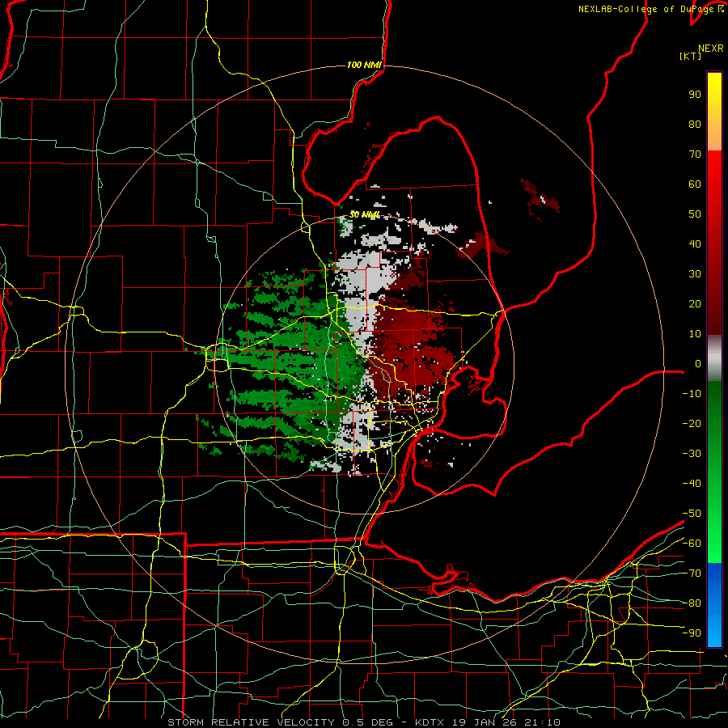Click the 70 value on the velocity scale
The width and height of the screenshot is (728, 728).
(x=695, y=154)
